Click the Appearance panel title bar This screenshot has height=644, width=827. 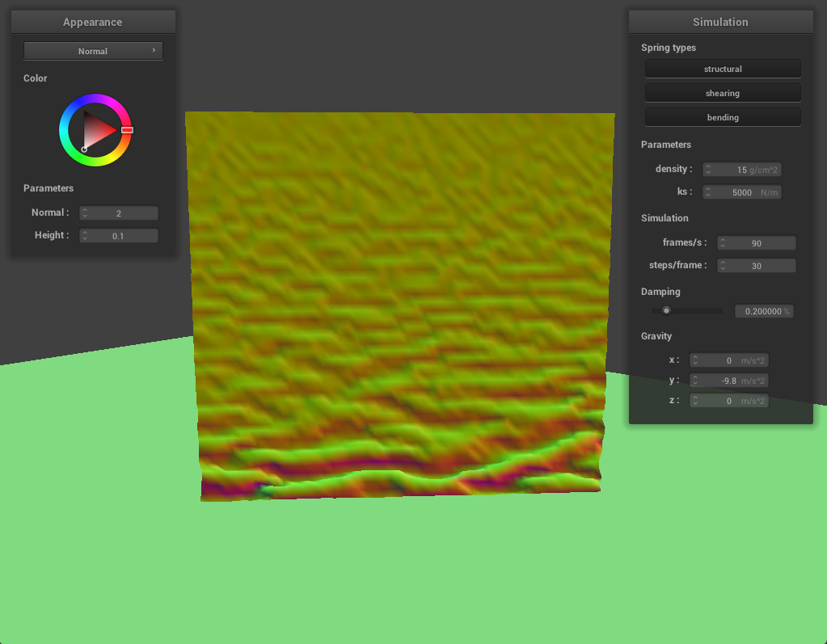[93, 22]
